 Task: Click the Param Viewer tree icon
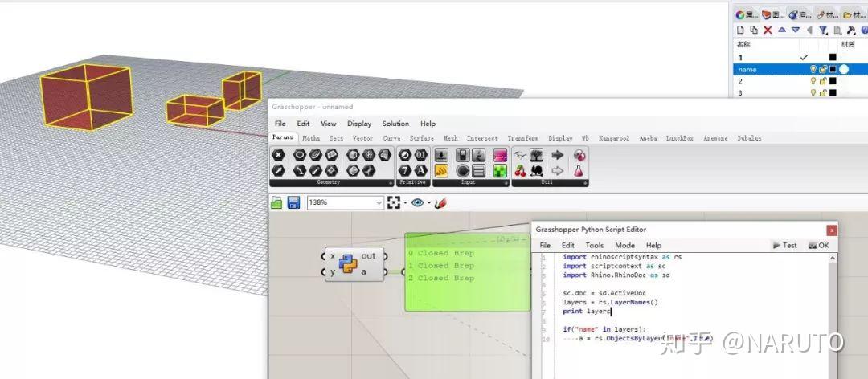tap(536, 154)
